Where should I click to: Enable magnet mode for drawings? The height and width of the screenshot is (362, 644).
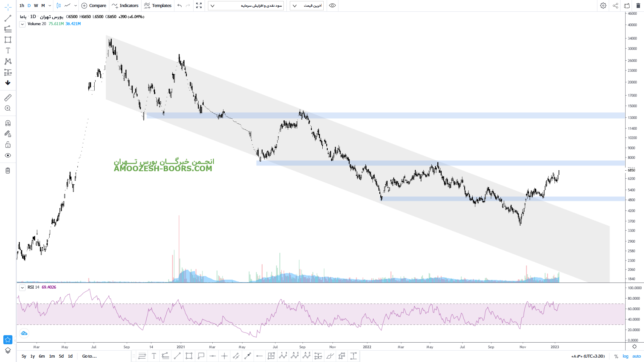(8, 123)
